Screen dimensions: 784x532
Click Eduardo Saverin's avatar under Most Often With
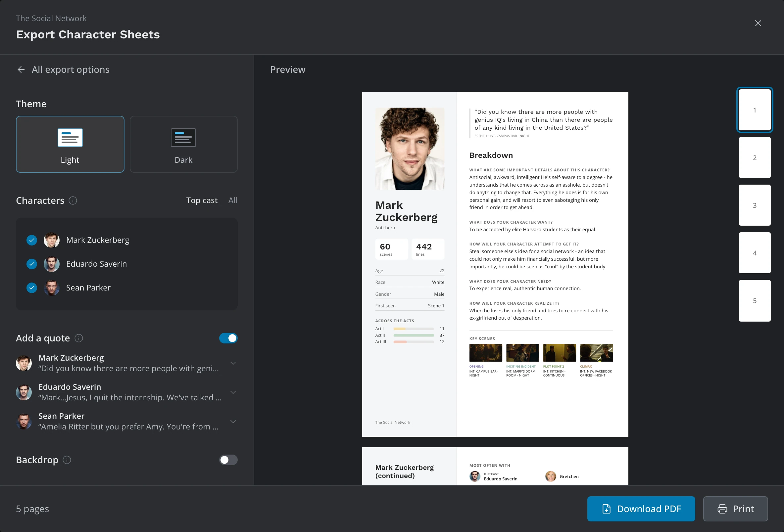coord(475,476)
